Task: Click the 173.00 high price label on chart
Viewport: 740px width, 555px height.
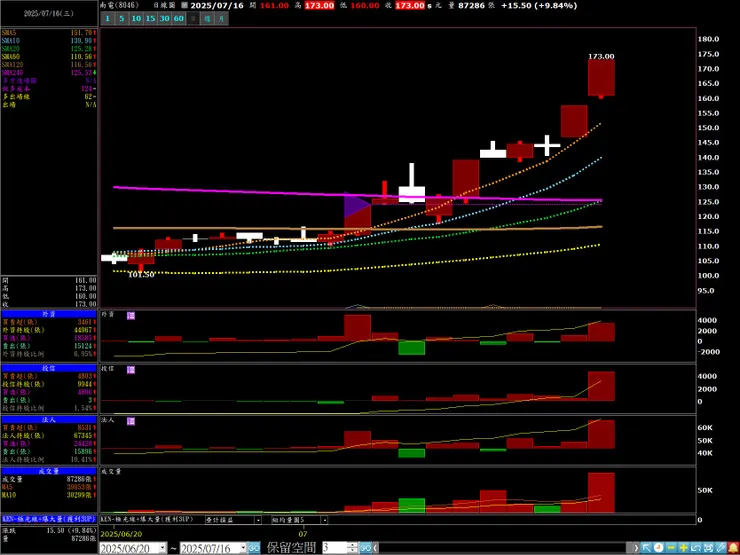Action: [x=601, y=56]
